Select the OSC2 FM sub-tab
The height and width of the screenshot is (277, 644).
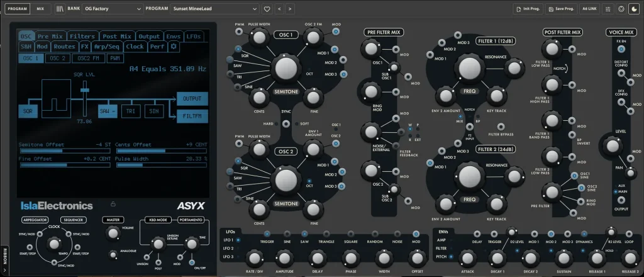pos(88,59)
